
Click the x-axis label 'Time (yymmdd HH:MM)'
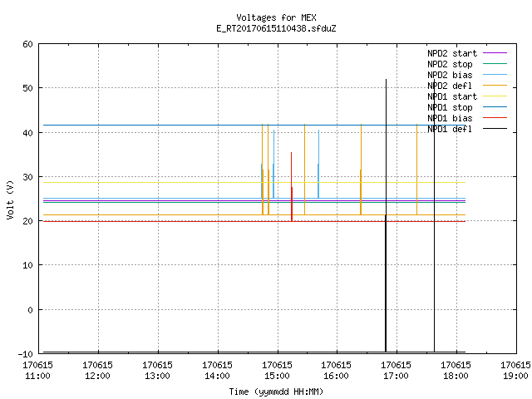click(276, 392)
